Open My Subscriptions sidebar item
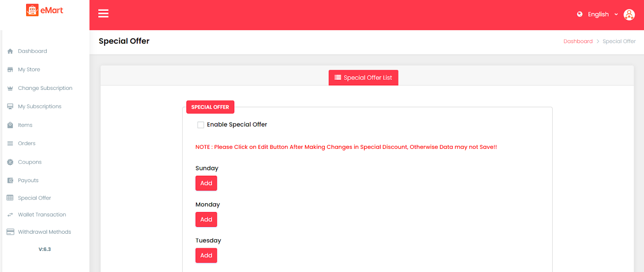The width and height of the screenshot is (644, 272). tap(39, 106)
